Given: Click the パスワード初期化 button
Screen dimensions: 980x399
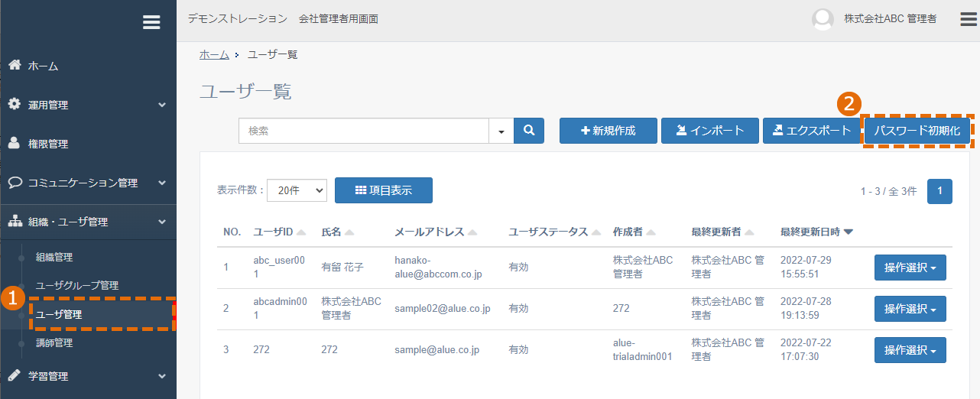Looking at the screenshot, I should 917,131.
